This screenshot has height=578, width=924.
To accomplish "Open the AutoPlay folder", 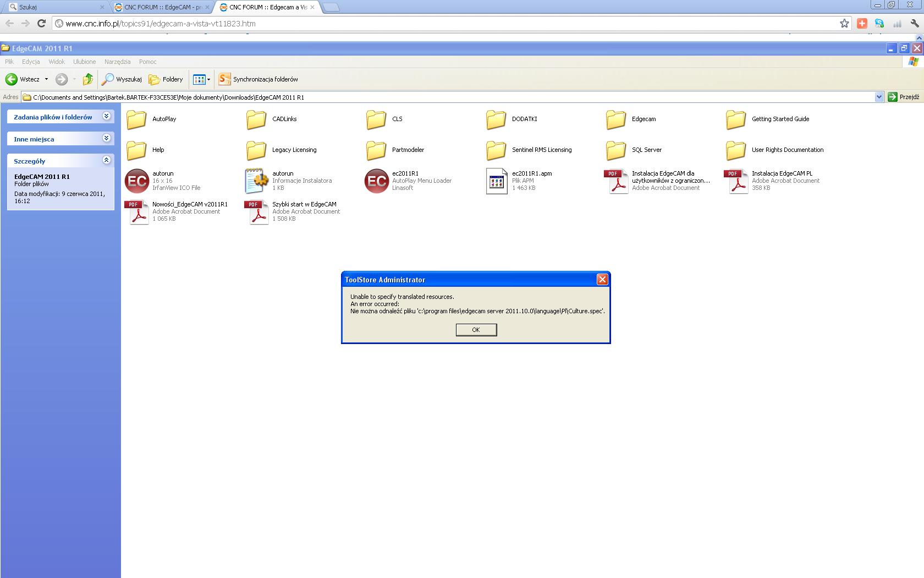I will coord(151,119).
